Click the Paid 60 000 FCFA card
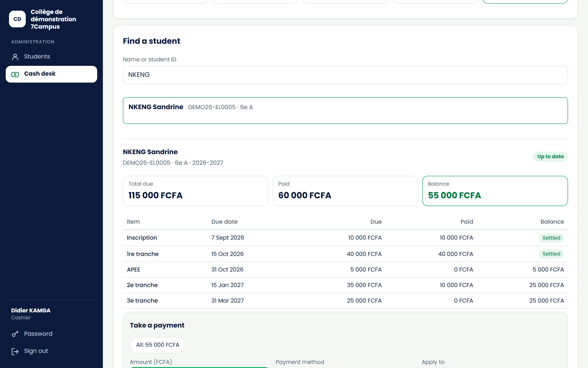Screen dimensions: 588x368 345,191
